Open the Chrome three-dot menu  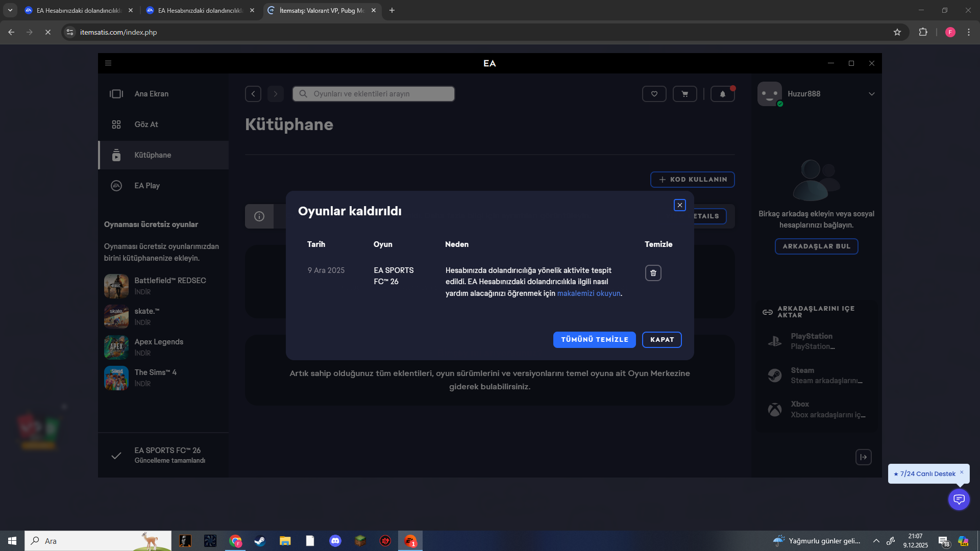969,32
